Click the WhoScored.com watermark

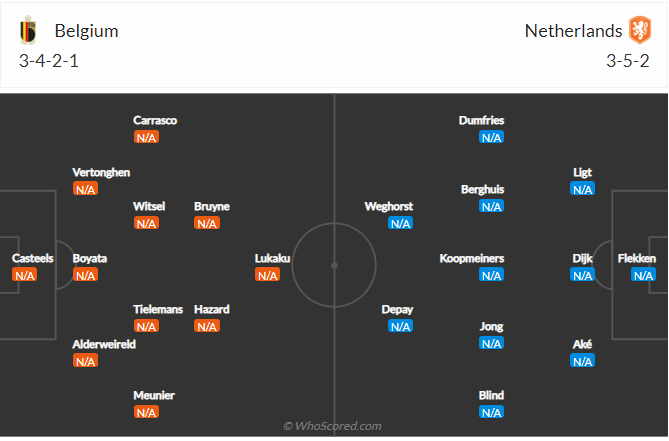click(333, 426)
